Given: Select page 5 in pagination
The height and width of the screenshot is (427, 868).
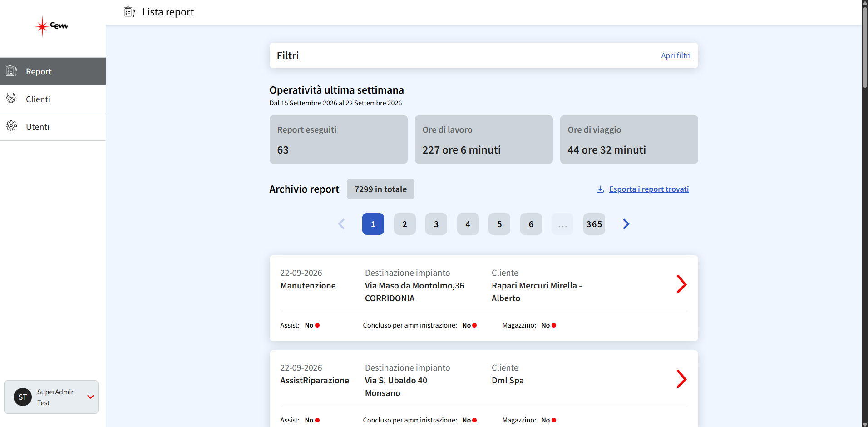Looking at the screenshot, I should pos(499,224).
